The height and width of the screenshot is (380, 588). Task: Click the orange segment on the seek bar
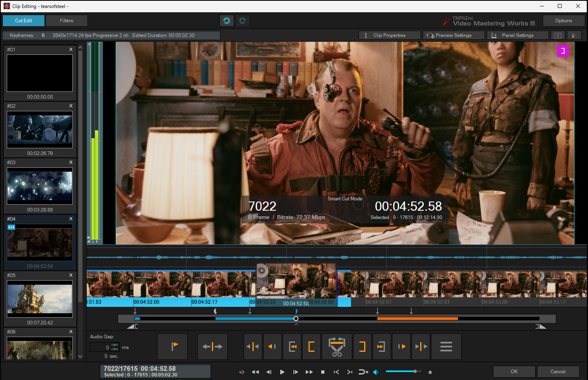[417, 318]
